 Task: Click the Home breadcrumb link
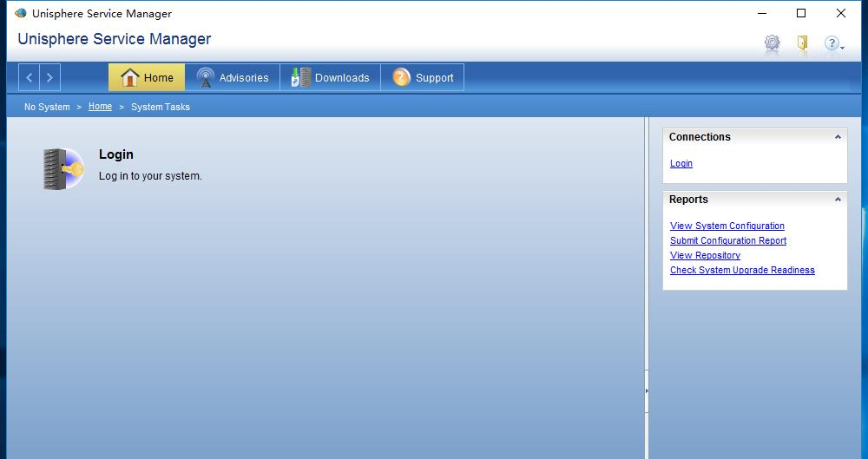[100, 106]
